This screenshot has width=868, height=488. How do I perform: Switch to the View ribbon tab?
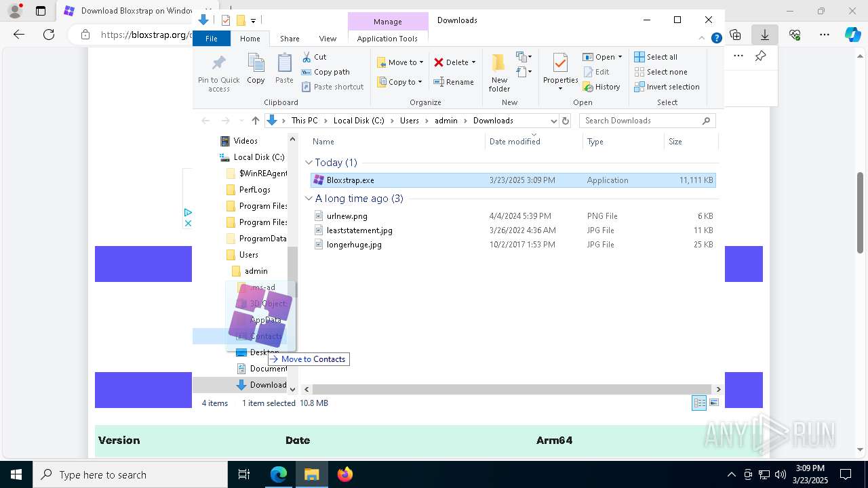click(x=328, y=39)
